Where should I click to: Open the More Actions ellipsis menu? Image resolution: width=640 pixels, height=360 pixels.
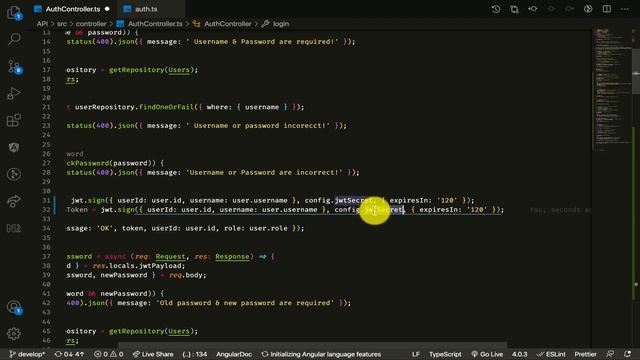pos(625,9)
